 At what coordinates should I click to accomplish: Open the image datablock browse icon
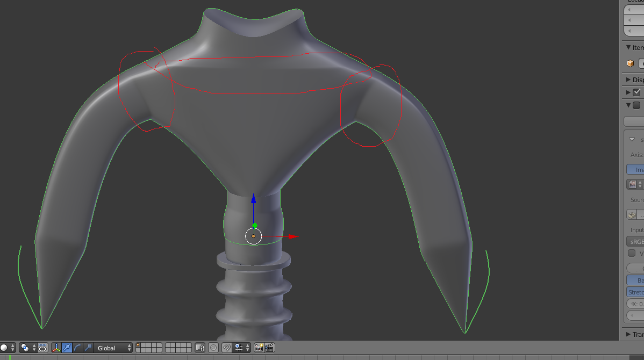coord(634,185)
